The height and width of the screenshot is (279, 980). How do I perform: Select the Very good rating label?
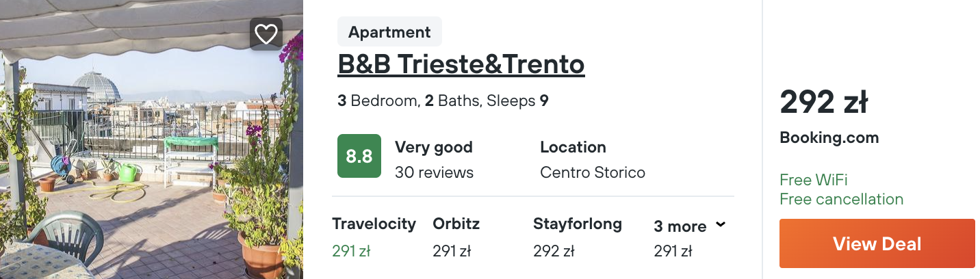[433, 147]
